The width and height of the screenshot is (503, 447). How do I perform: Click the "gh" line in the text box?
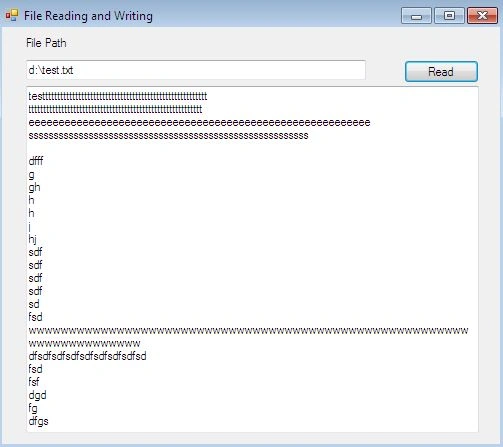[34, 187]
